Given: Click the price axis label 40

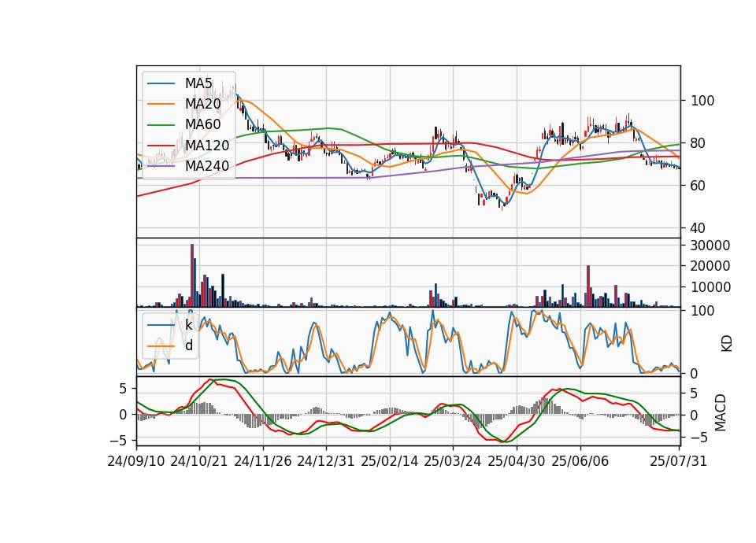Looking at the screenshot, I should 699,228.
